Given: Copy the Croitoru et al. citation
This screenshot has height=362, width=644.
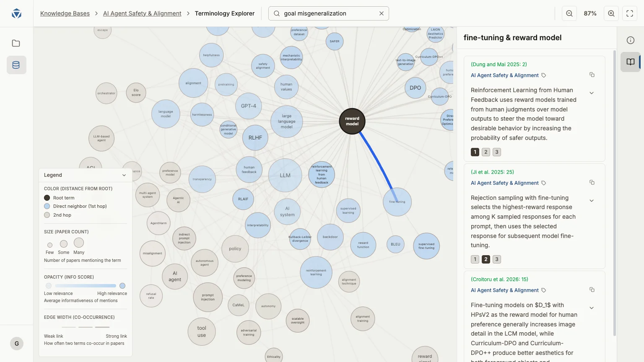Looking at the screenshot, I should pyautogui.click(x=592, y=290).
